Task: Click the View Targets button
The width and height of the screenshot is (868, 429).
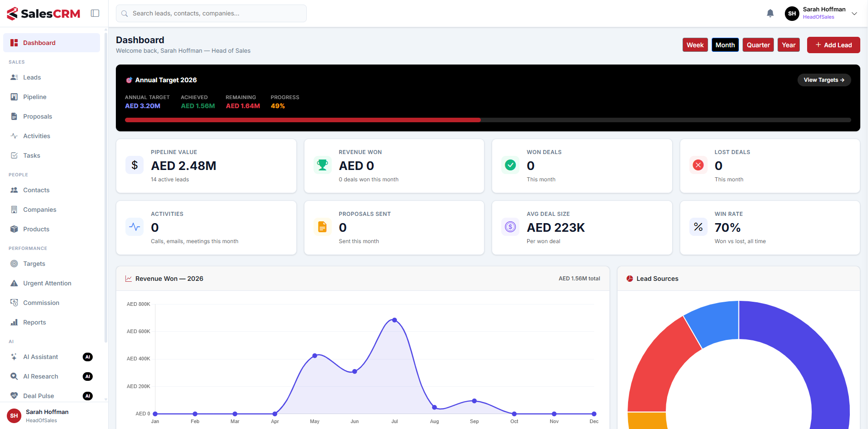Action: click(x=824, y=80)
